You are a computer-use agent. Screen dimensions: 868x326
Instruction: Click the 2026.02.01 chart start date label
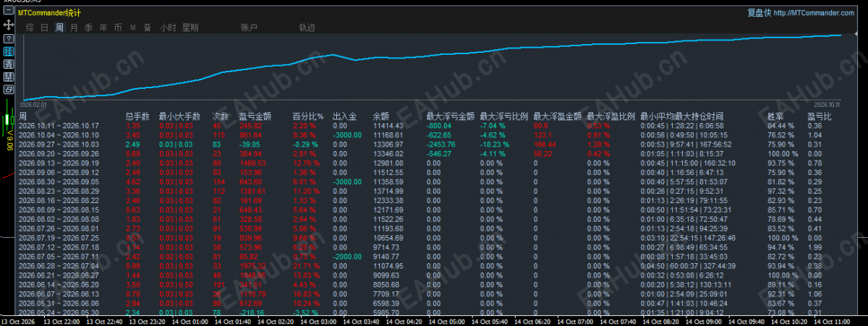(33, 104)
